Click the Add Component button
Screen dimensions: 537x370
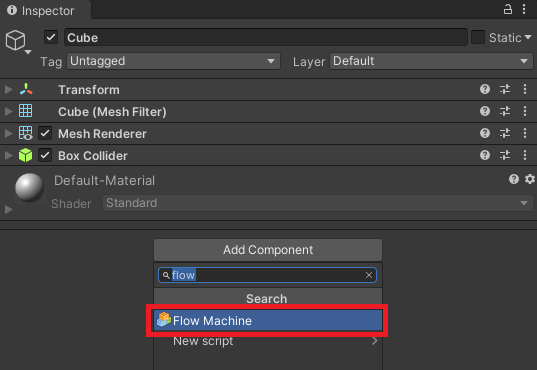[x=268, y=250]
